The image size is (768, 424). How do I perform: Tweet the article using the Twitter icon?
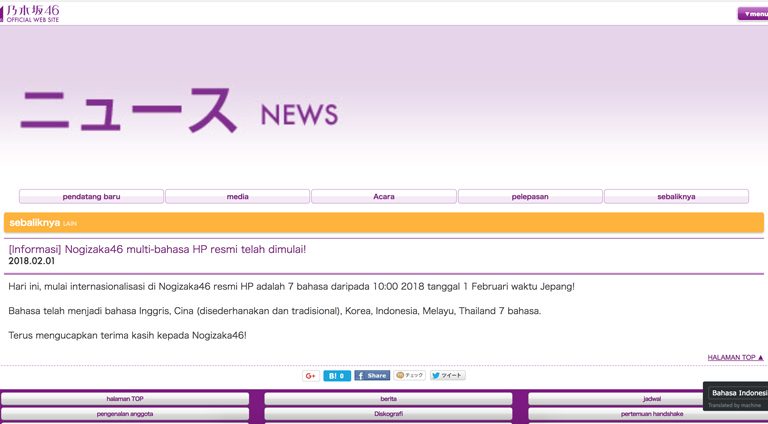448,376
